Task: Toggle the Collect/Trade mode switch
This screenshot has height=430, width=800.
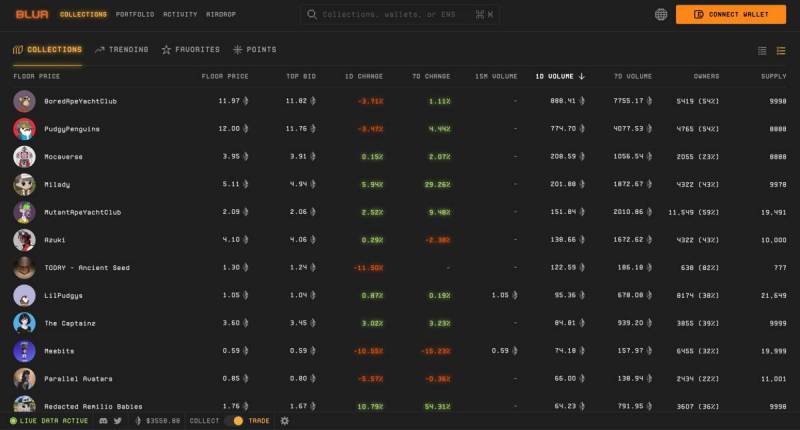Action: pos(238,421)
